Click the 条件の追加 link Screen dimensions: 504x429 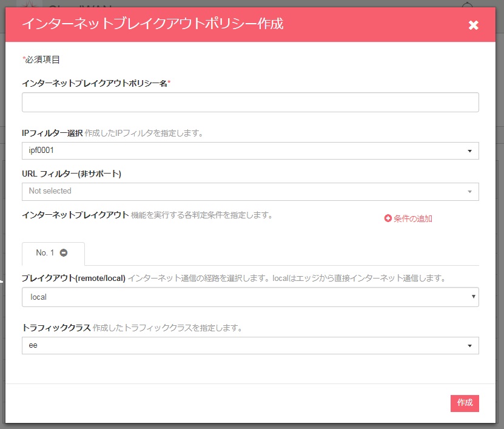point(412,218)
